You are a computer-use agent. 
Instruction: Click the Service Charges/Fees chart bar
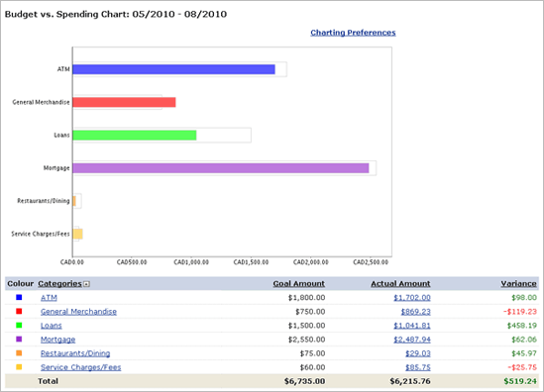[77, 234]
